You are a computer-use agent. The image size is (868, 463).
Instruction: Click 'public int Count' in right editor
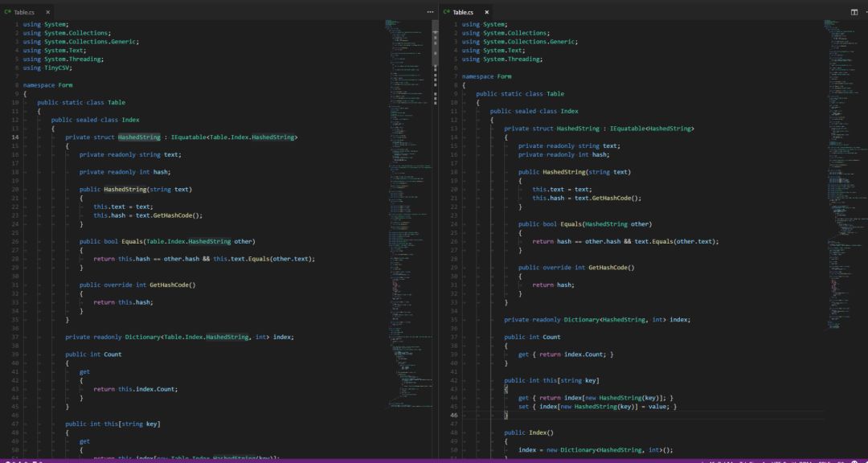click(x=532, y=337)
